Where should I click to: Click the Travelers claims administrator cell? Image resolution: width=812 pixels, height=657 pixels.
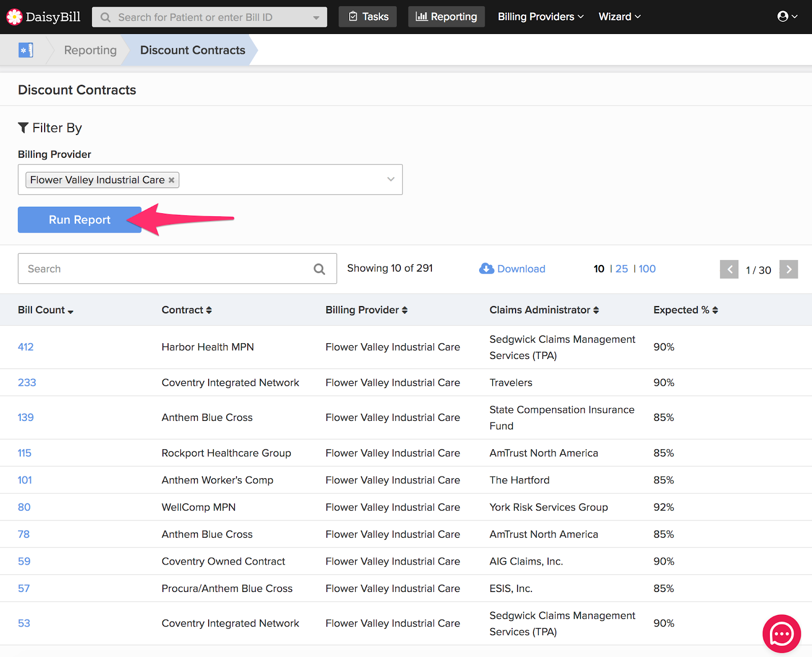point(511,383)
